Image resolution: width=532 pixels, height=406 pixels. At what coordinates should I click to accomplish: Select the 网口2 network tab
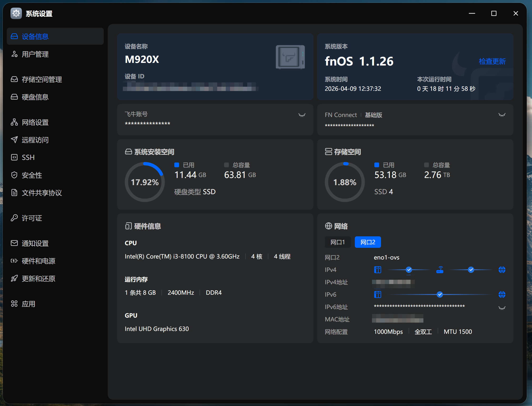coord(367,242)
